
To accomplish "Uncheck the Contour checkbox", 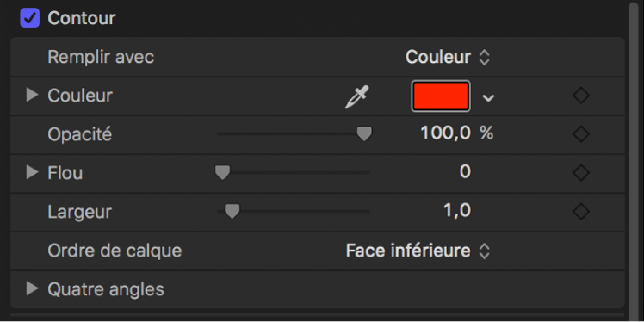I will point(30,18).
